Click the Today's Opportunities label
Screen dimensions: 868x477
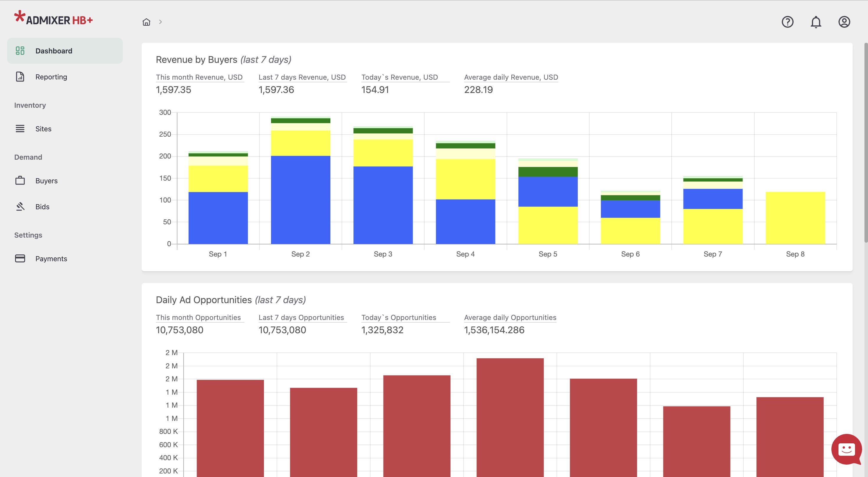399,317
